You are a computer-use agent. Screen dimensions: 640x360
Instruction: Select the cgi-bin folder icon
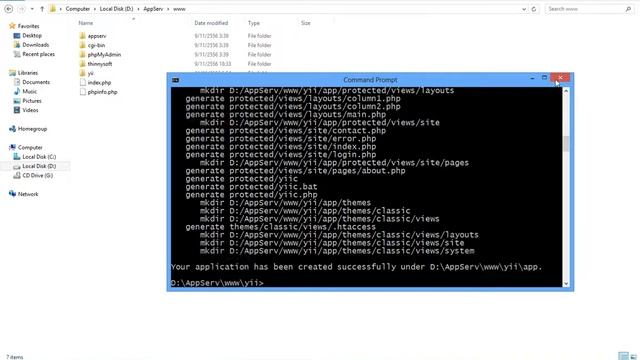[x=82, y=45]
